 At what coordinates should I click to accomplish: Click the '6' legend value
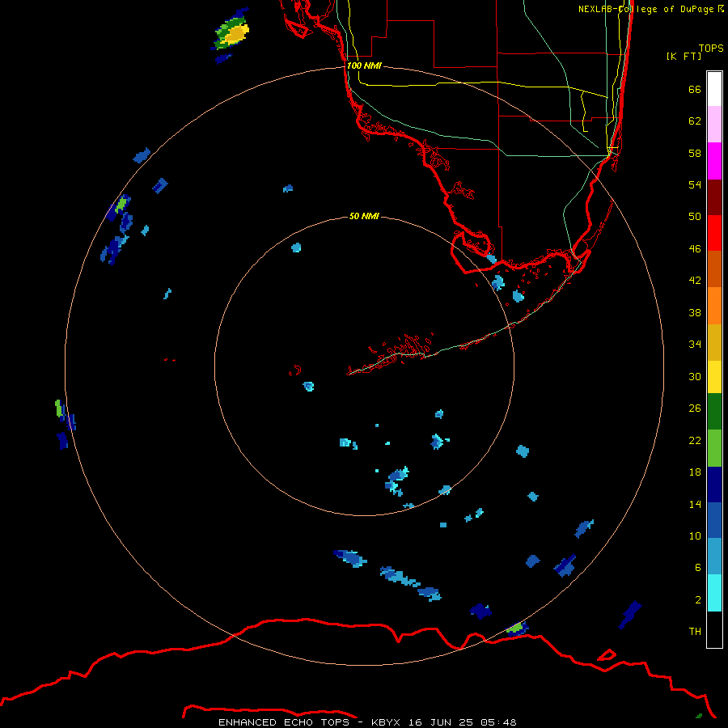pos(698,567)
